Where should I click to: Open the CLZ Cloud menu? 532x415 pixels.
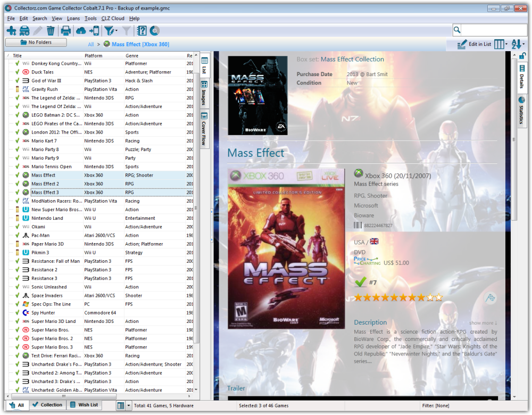[x=113, y=18]
